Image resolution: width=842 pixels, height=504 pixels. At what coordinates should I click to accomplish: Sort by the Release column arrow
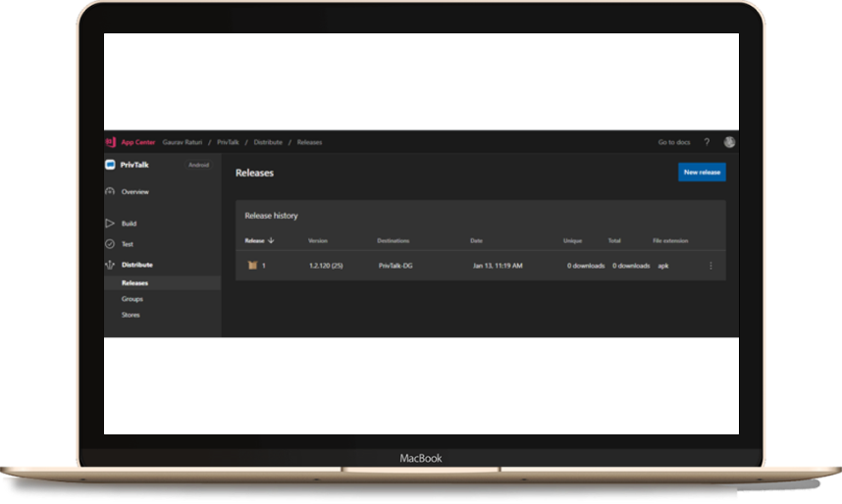(271, 240)
